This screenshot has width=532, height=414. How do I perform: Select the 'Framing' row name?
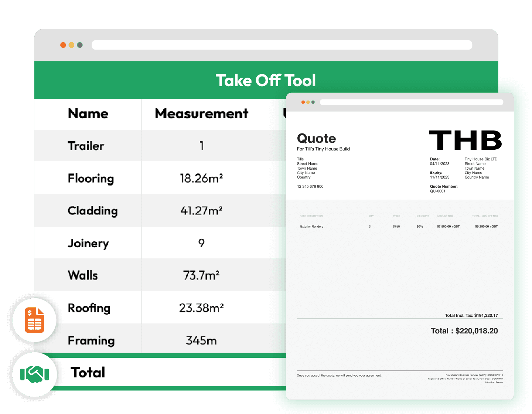(x=91, y=340)
